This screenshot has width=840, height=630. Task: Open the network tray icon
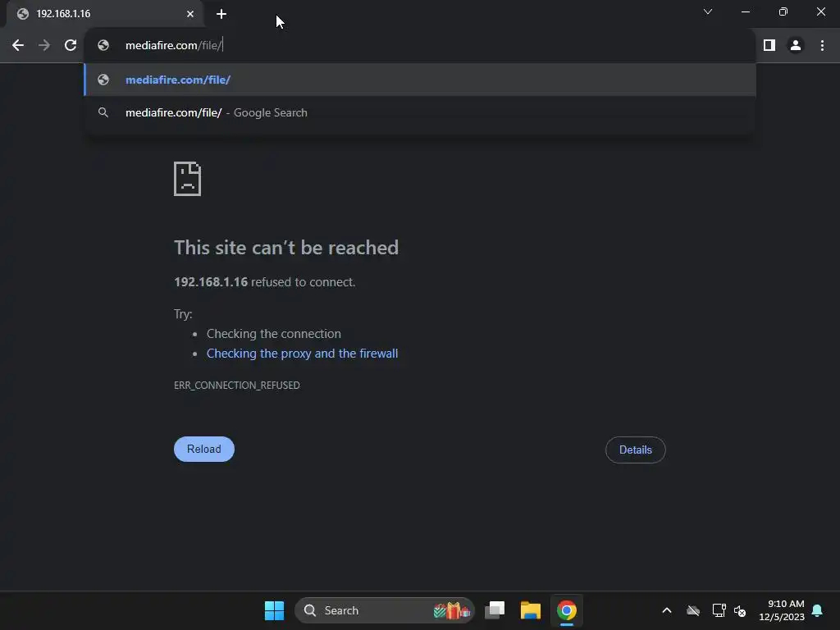click(x=719, y=610)
